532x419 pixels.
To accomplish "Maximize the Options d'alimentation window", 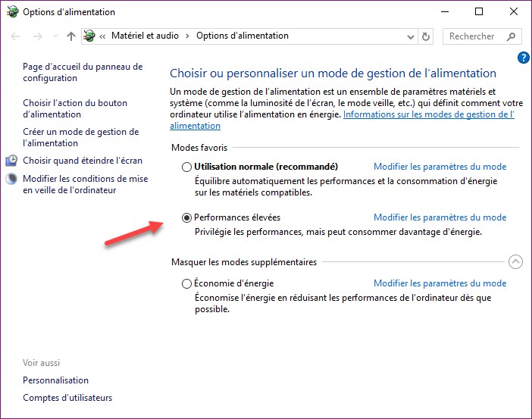I will tap(479, 11).
